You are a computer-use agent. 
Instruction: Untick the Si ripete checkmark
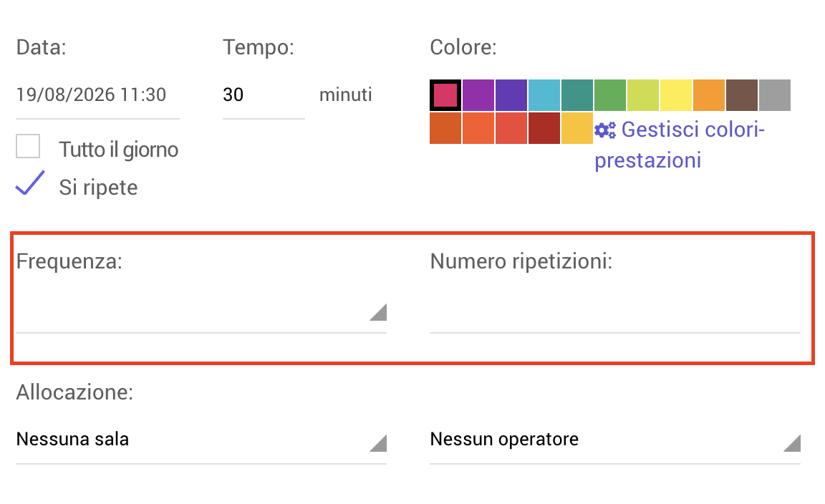pyautogui.click(x=30, y=183)
